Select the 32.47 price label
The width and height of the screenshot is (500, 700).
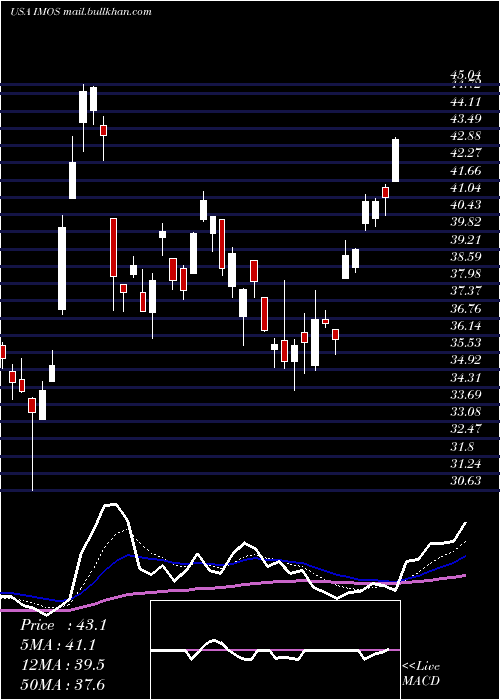tap(466, 429)
